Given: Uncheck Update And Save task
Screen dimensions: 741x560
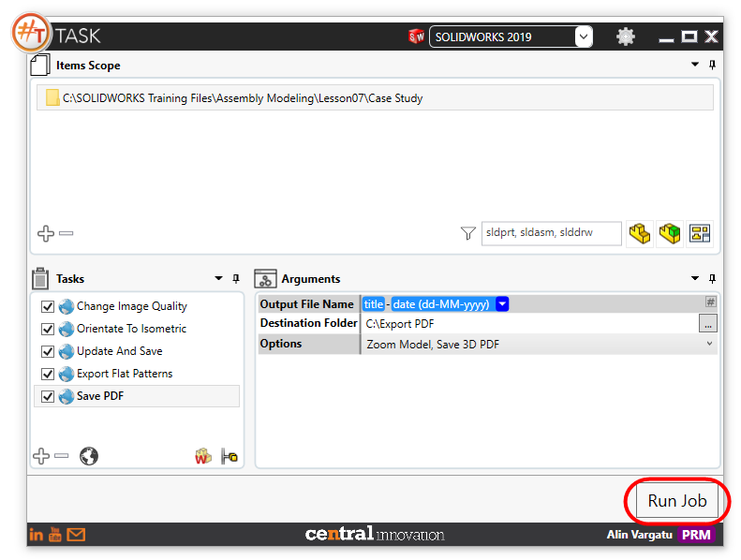Looking at the screenshot, I should 48,351.
